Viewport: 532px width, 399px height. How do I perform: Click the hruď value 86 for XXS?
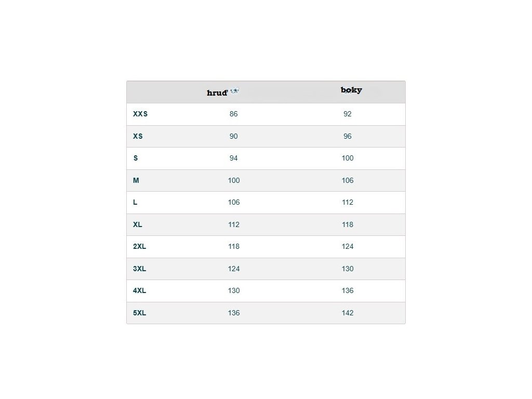point(234,114)
